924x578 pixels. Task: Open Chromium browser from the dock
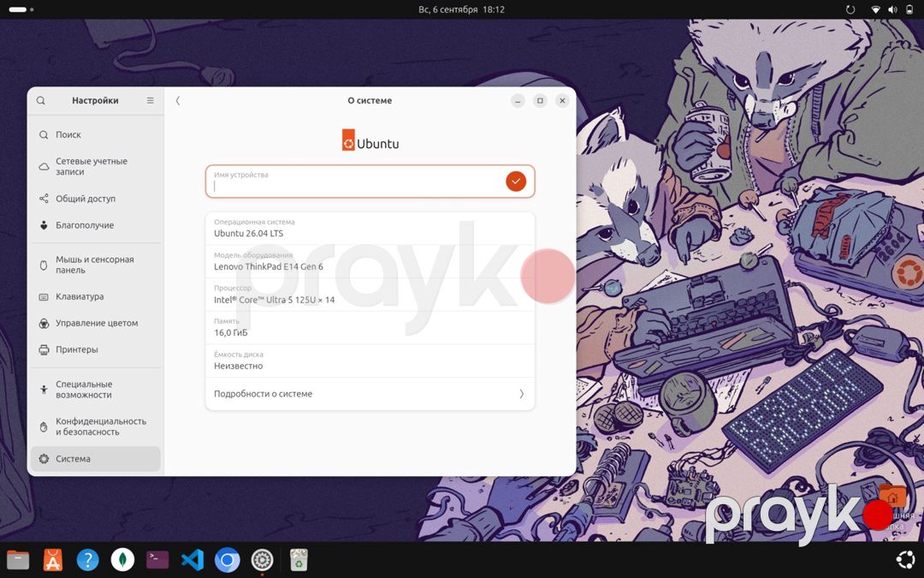227,560
